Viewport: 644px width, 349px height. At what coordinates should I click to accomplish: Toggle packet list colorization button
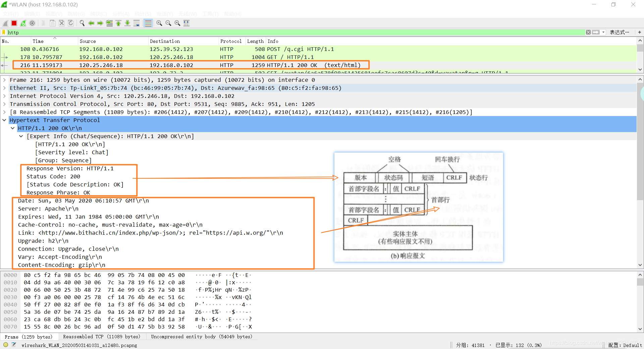pos(148,23)
